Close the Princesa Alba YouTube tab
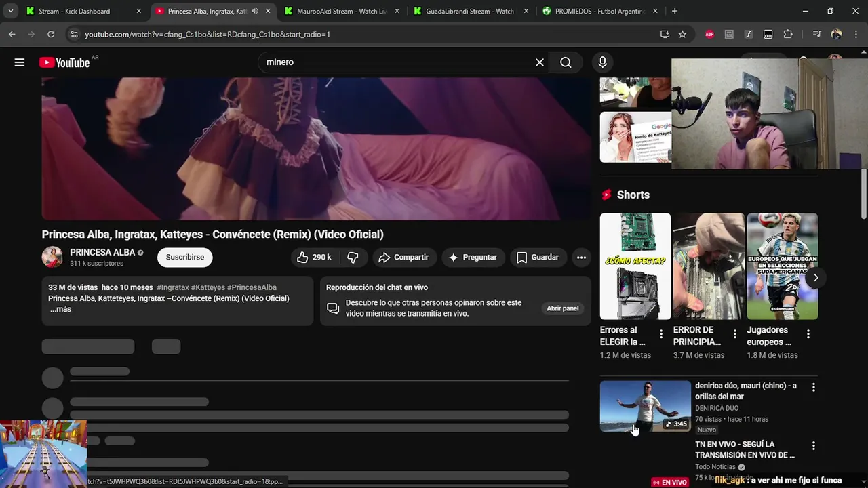This screenshot has width=868, height=488. tap(268, 12)
